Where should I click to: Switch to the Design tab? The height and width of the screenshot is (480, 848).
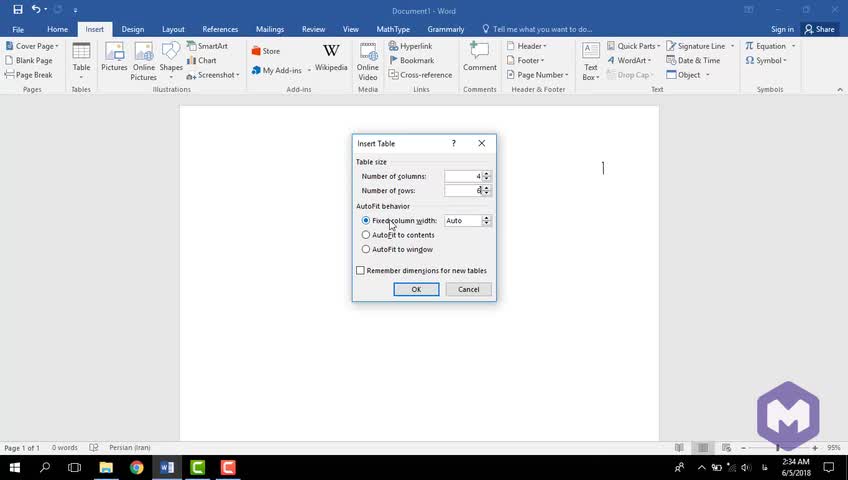click(x=132, y=29)
